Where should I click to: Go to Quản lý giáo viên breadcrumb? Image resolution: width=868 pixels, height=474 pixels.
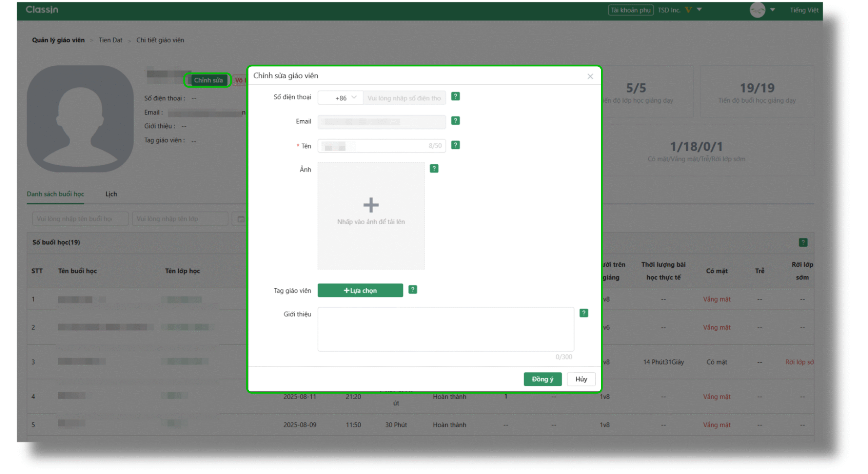click(58, 40)
